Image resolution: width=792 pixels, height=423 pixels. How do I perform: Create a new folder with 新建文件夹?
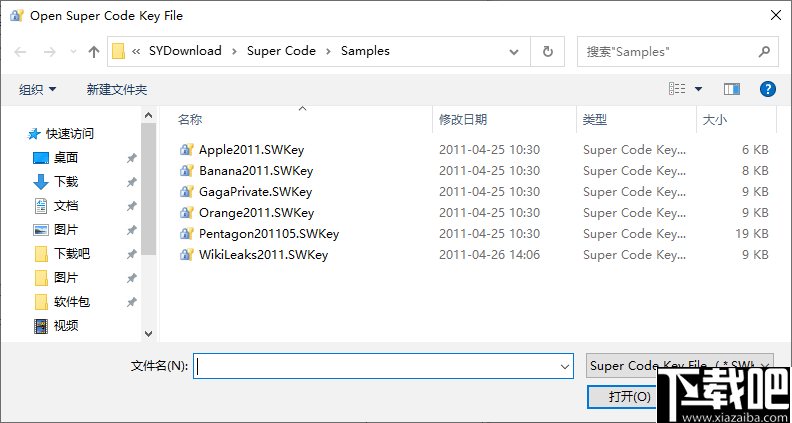pos(117,90)
